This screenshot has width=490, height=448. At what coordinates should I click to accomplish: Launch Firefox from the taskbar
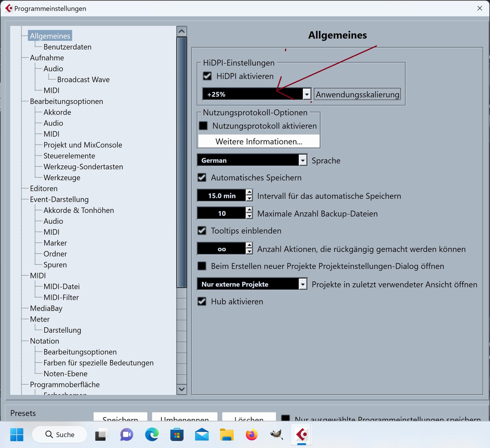tap(252, 434)
